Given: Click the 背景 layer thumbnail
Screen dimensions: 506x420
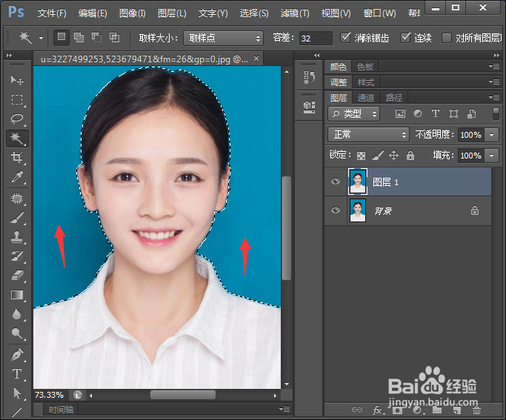Looking at the screenshot, I should coord(358,210).
